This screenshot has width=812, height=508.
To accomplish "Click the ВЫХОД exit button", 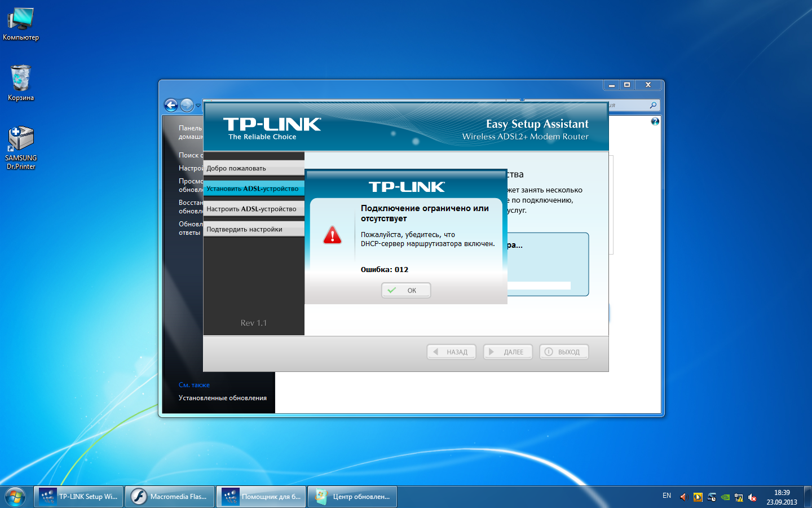I will pos(564,352).
